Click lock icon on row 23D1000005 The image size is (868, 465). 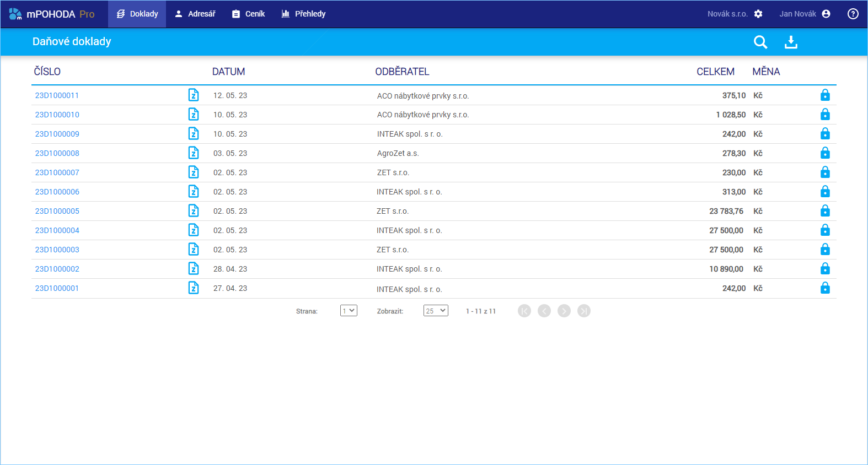825,210
